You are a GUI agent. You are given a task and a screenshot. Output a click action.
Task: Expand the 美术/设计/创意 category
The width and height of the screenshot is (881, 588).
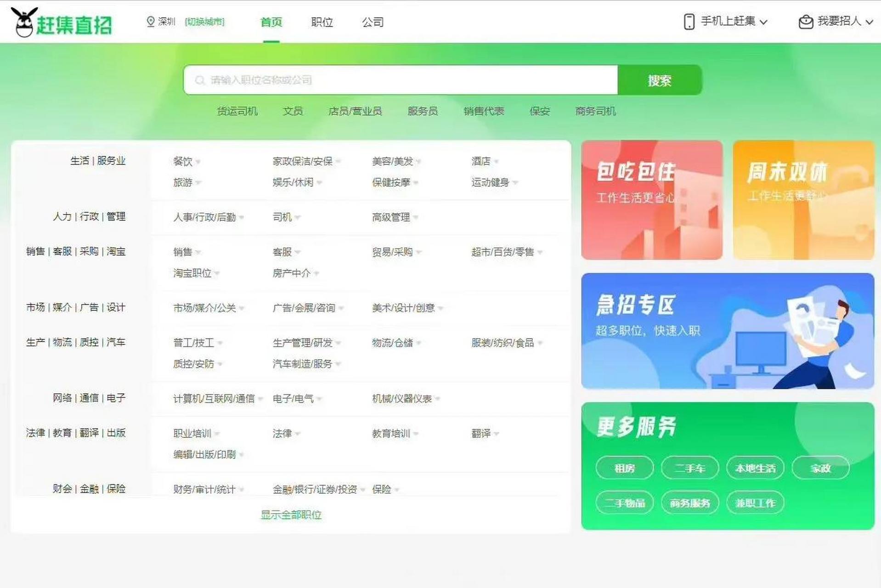(x=407, y=308)
